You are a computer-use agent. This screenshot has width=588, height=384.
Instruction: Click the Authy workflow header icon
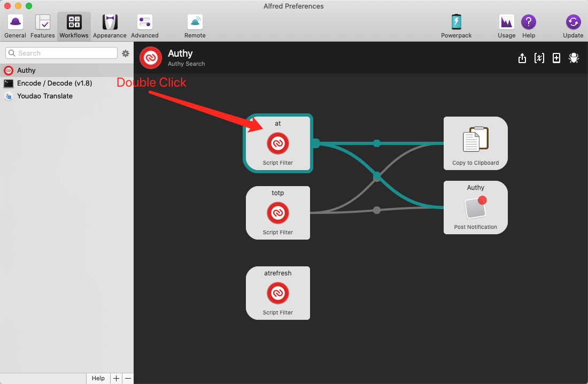click(x=151, y=58)
